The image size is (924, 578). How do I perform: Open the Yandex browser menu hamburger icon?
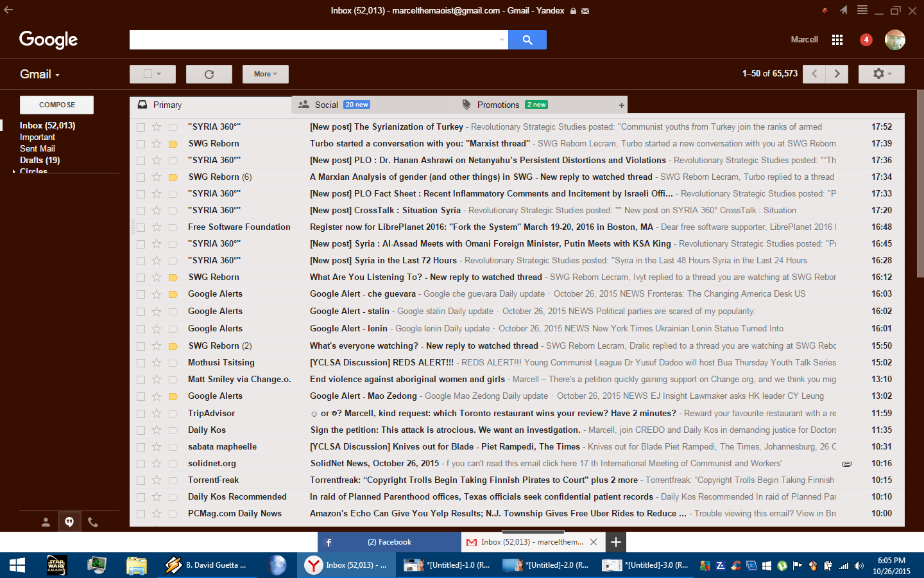click(862, 10)
